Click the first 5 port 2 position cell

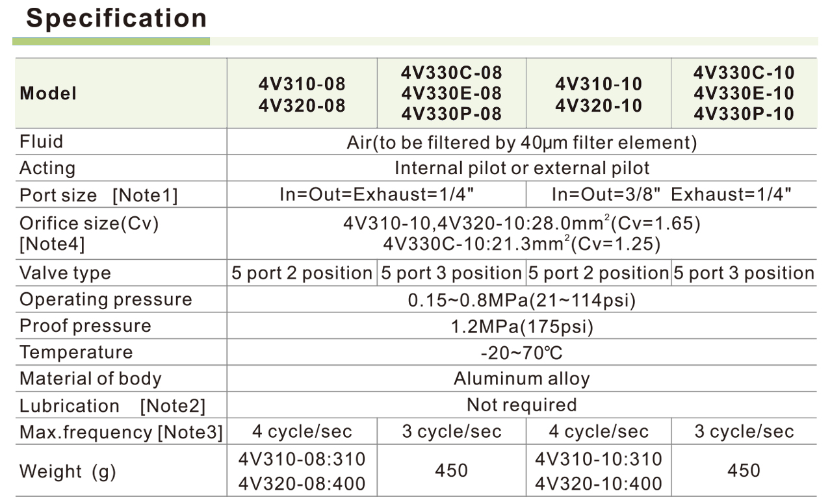point(302,273)
